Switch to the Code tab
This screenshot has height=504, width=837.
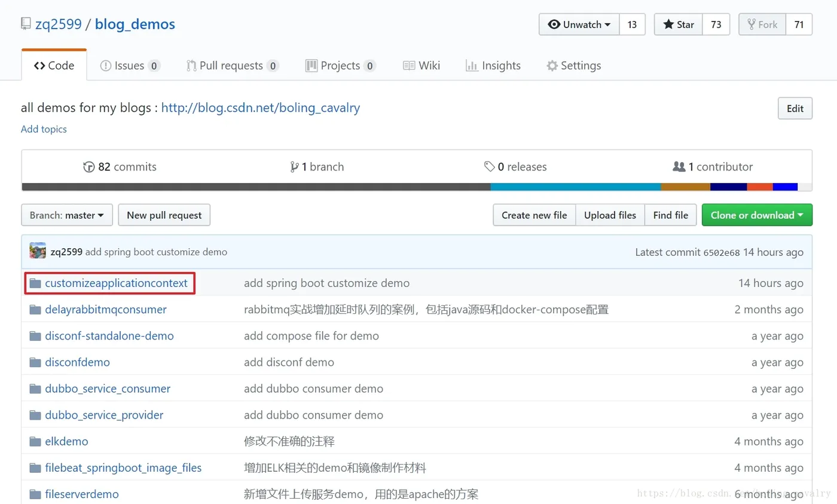[x=54, y=66]
